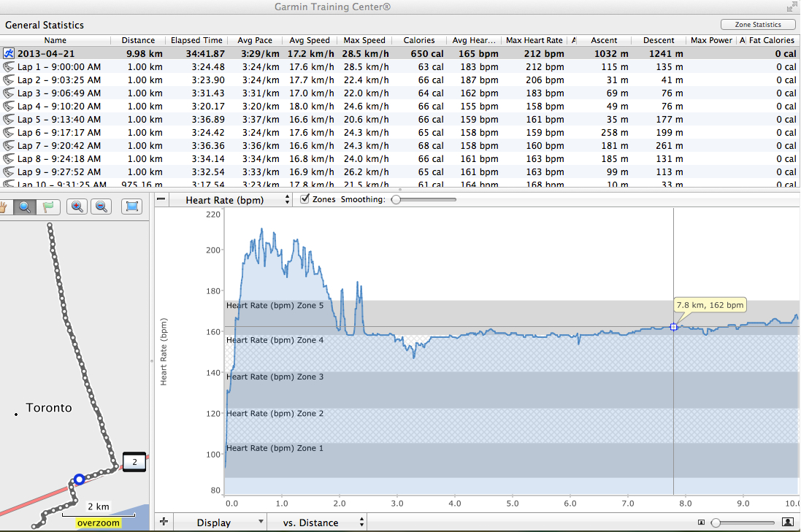
Task: Click the Lap 9 row icon
Action: point(8,172)
